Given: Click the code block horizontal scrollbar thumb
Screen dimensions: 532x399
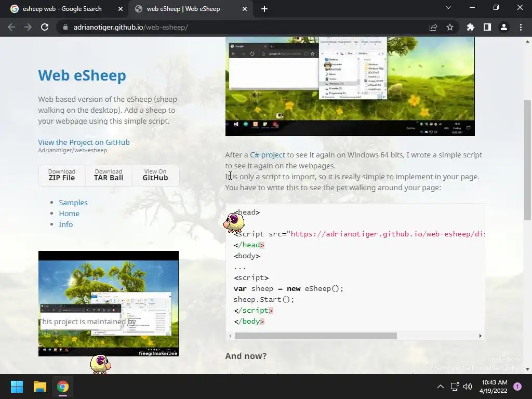Looking at the screenshot, I should pos(315,336).
